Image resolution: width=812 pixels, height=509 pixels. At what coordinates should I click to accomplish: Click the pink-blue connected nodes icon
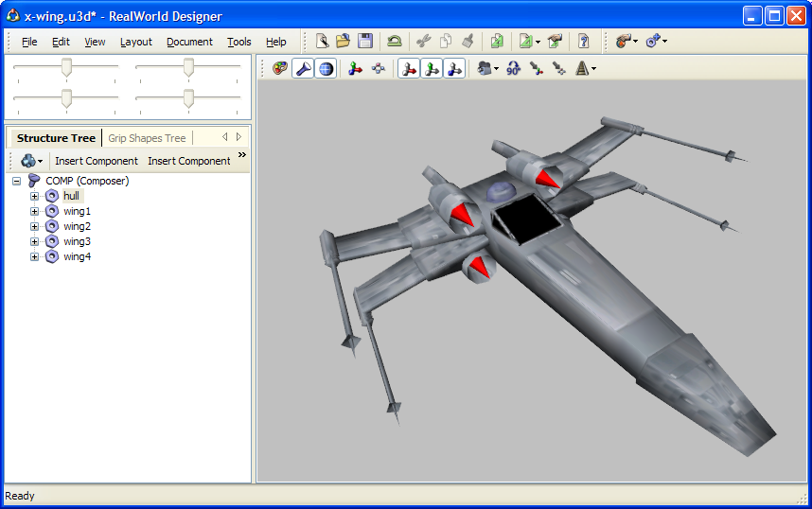point(378,68)
